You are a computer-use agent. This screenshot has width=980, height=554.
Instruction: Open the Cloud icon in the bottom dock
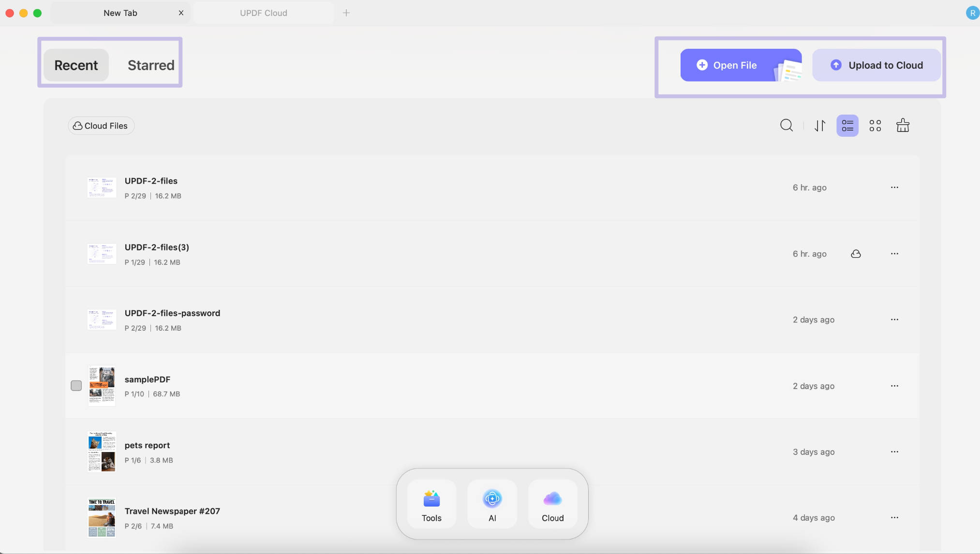click(552, 504)
